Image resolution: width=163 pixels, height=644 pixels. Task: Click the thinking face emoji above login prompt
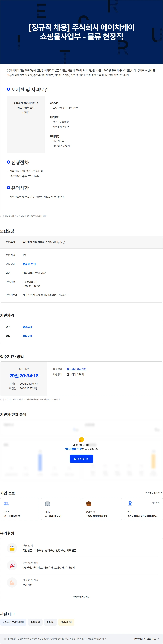tap(81, 439)
